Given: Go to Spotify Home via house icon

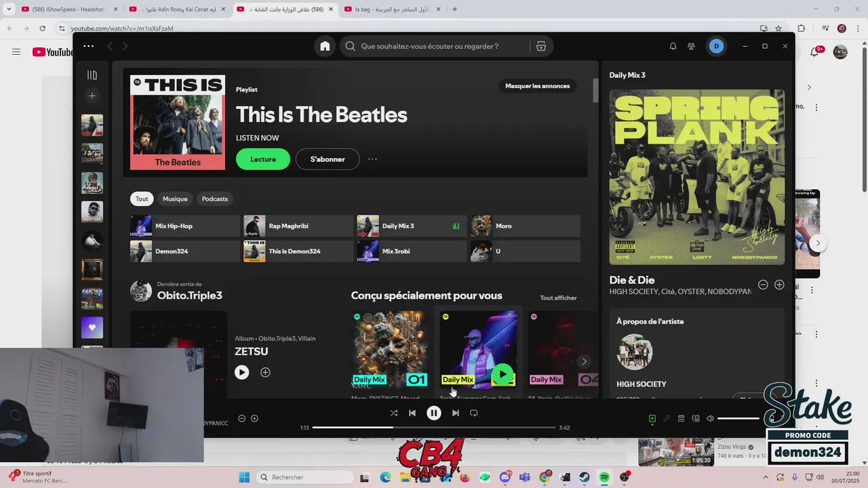Looking at the screenshot, I should click(325, 46).
